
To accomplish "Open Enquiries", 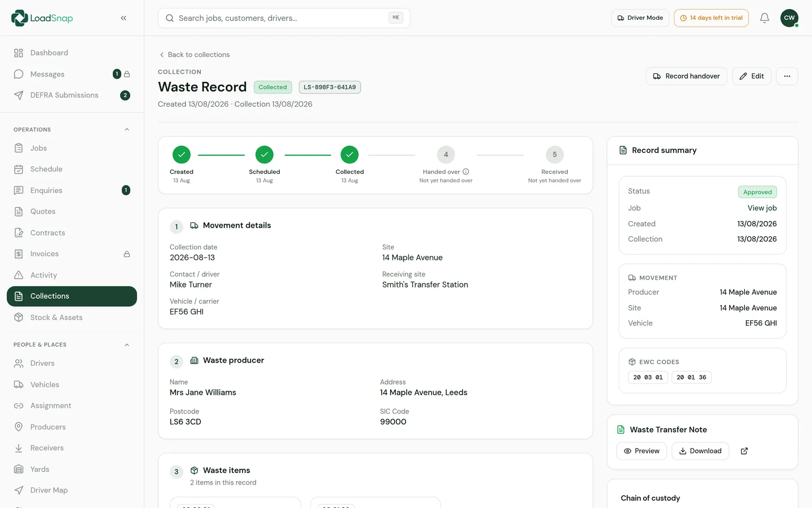I will [x=72, y=190].
